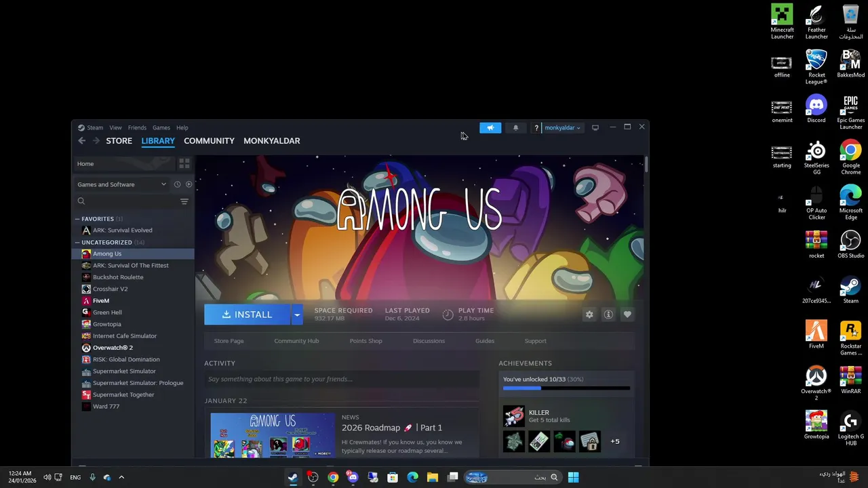This screenshot has height=488, width=868.
Task: Show hidden system tray icons chevron
Action: (x=121, y=477)
